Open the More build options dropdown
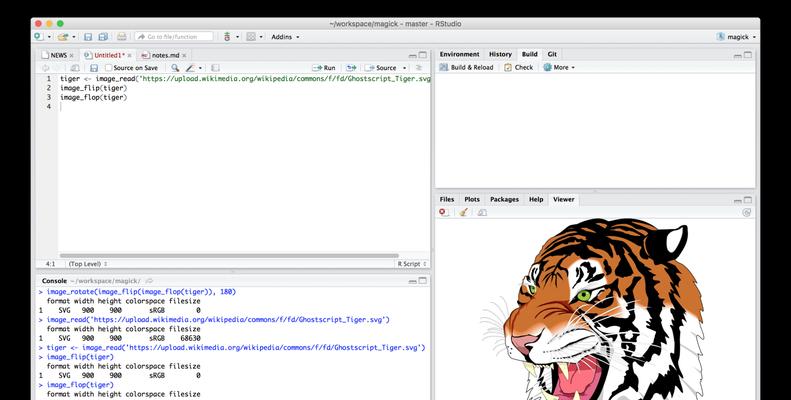Viewport: 791px width, 400px height. coord(559,67)
